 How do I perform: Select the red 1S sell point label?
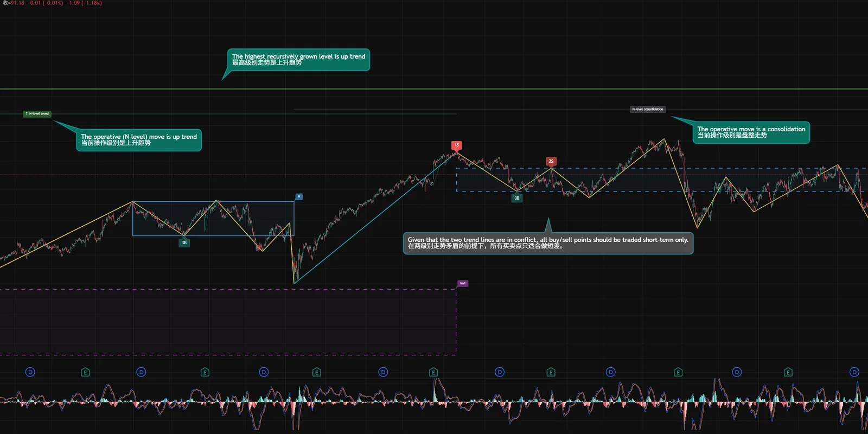pos(456,145)
